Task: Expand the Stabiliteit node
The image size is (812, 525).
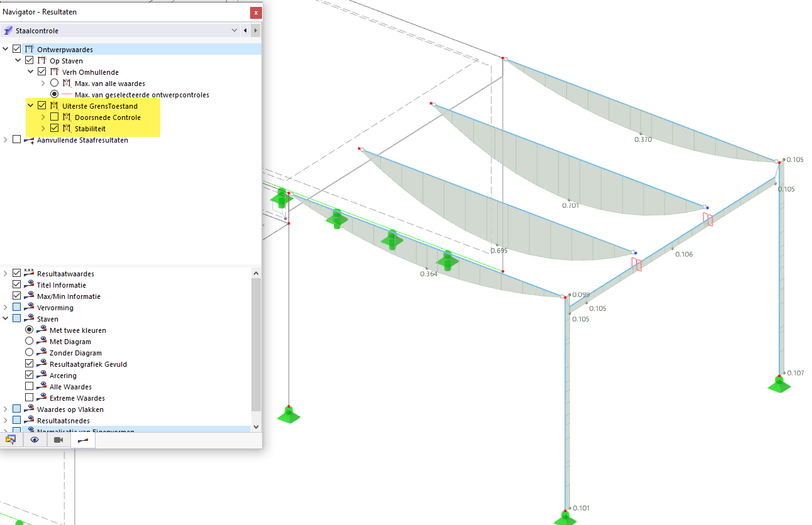Action: pyautogui.click(x=43, y=129)
